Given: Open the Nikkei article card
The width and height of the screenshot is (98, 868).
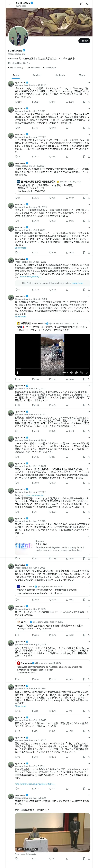Looking at the screenshot, I should pyautogui.click(x=52, y=186).
